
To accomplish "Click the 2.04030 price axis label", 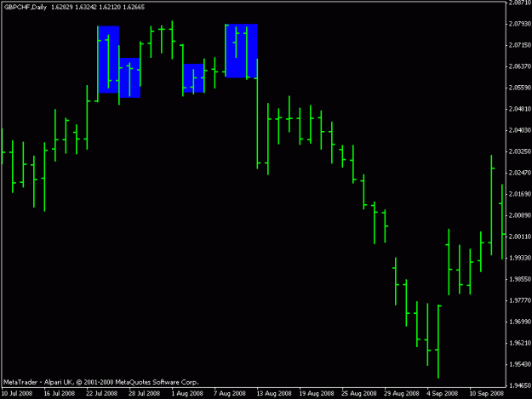I will [x=519, y=130].
